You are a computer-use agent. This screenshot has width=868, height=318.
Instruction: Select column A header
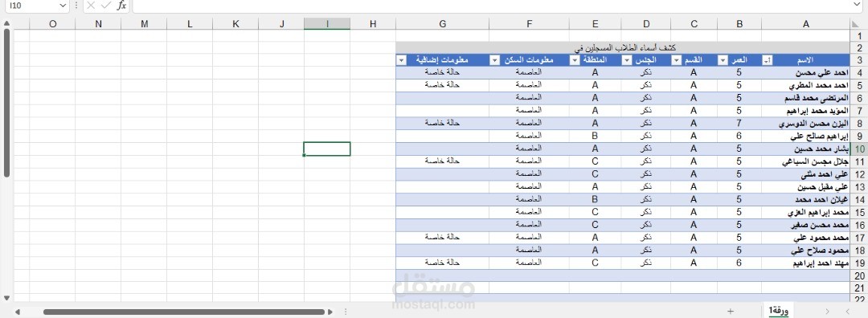(x=805, y=24)
